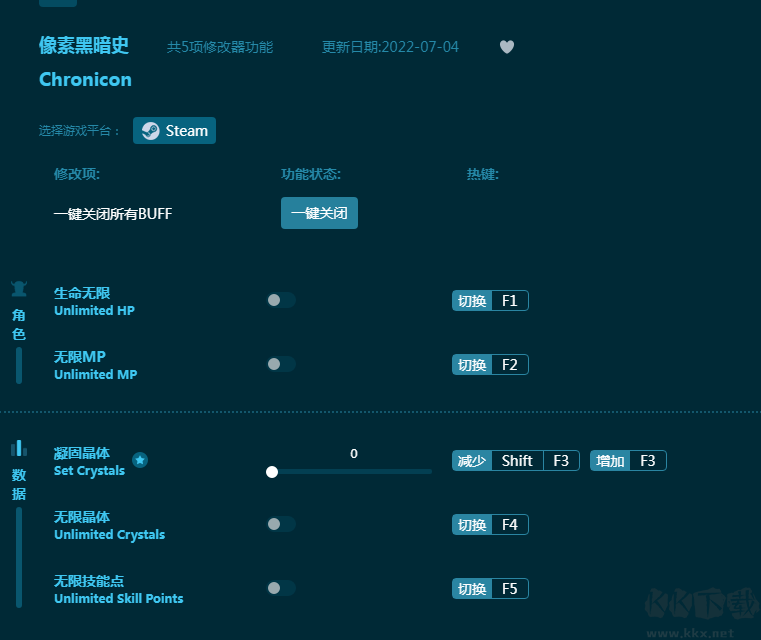Click the 角色 section label

click(19, 325)
